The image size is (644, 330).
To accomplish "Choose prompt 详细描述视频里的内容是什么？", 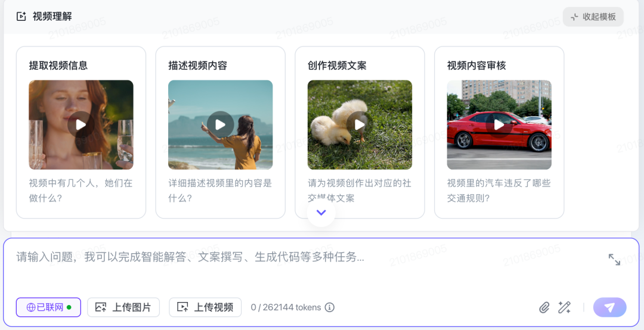I will (x=220, y=191).
